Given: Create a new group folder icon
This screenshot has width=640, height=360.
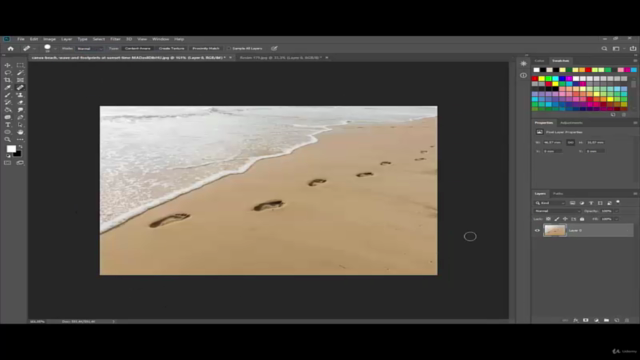Looking at the screenshot, I should pos(607,320).
